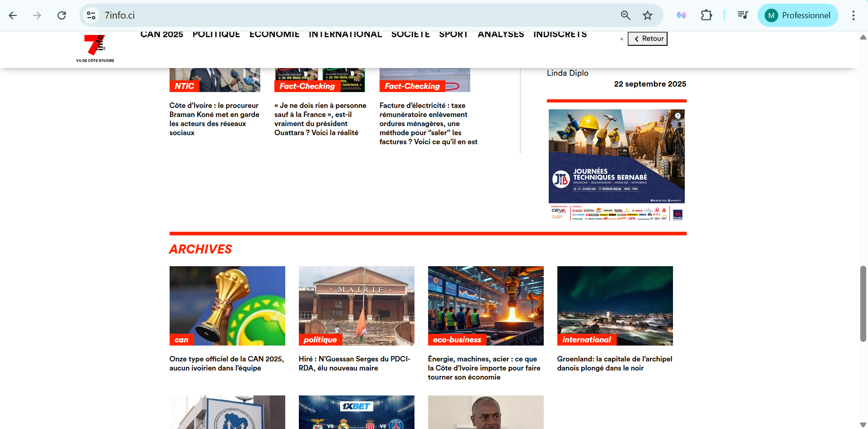Screen dimensions: 868x429
Task: Open the Extensions puzzle icon
Action: click(706, 15)
